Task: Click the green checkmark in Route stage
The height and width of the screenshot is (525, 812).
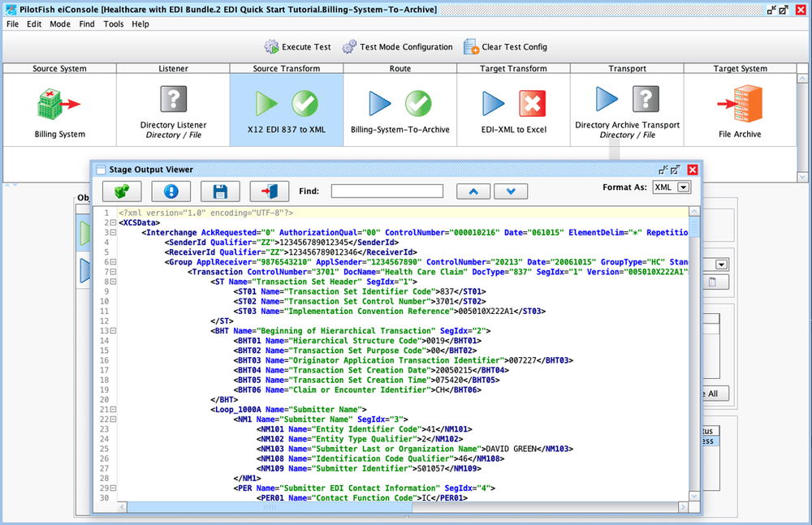Action: [x=418, y=104]
